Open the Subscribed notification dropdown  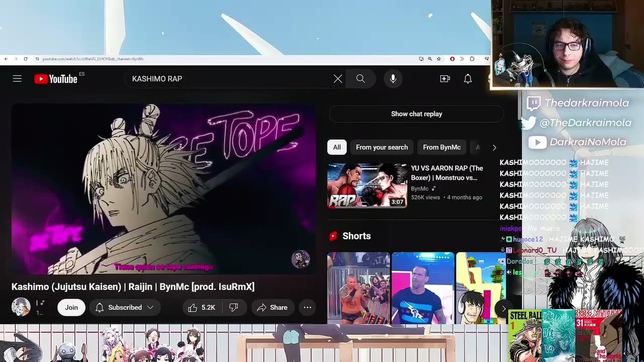[124, 307]
